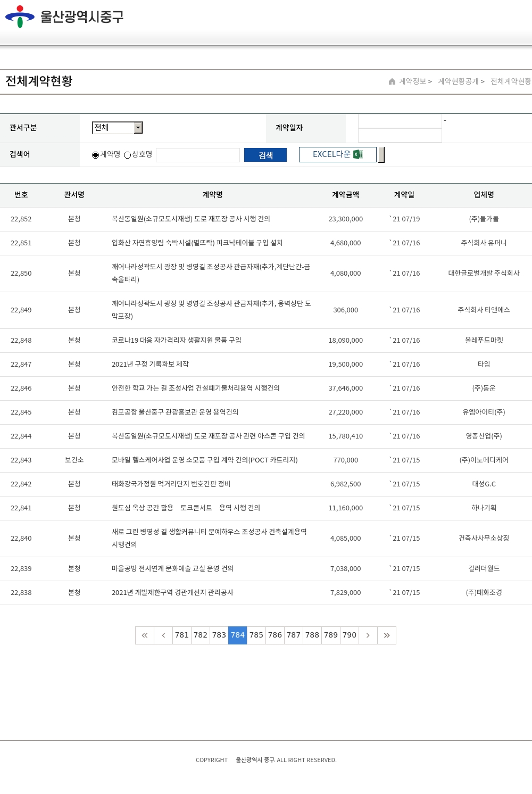Image resolution: width=532 pixels, height=794 pixels.
Task: Open page 781 of the list
Action: [182, 635]
